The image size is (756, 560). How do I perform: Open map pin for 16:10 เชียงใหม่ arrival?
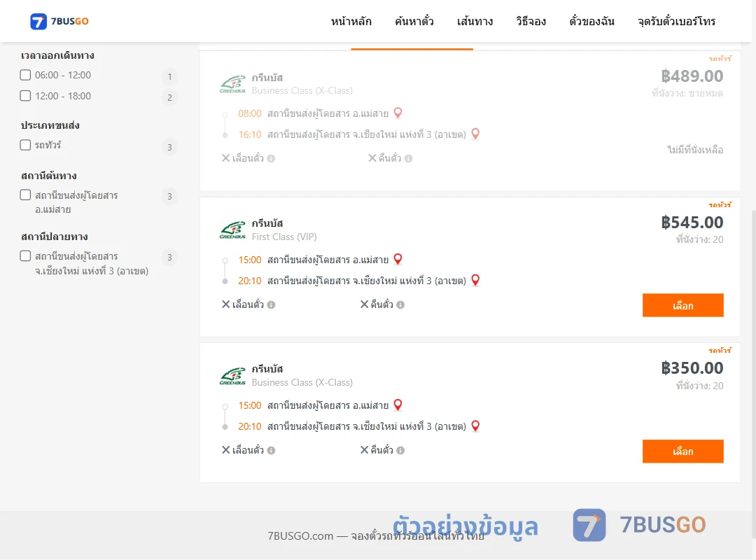tap(475, 134)
